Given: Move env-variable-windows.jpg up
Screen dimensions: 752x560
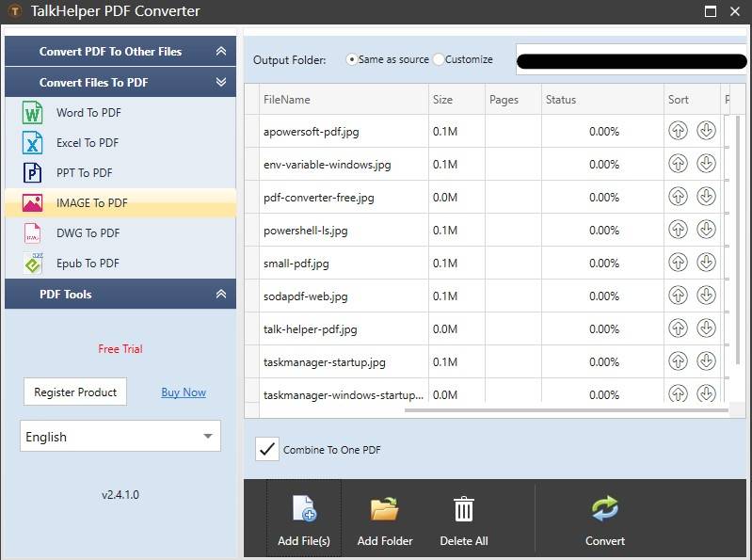Looking at the screenshot, I should (678, 164).
